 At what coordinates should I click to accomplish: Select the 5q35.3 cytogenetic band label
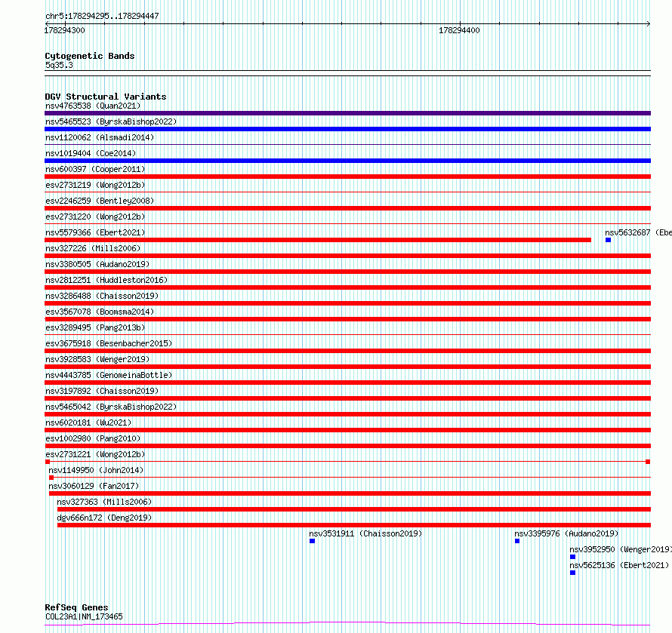pyautogui.click(x=59, y=65)
